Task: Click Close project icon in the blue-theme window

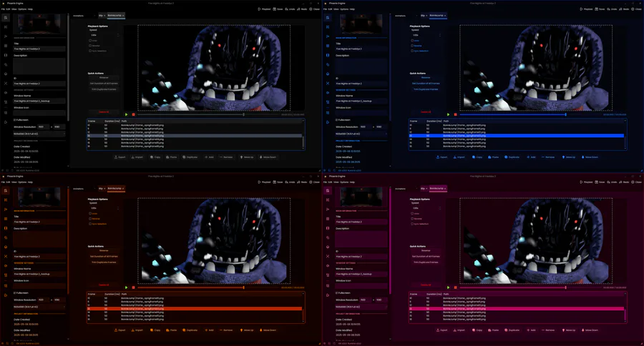Action: tap(633, 9)
